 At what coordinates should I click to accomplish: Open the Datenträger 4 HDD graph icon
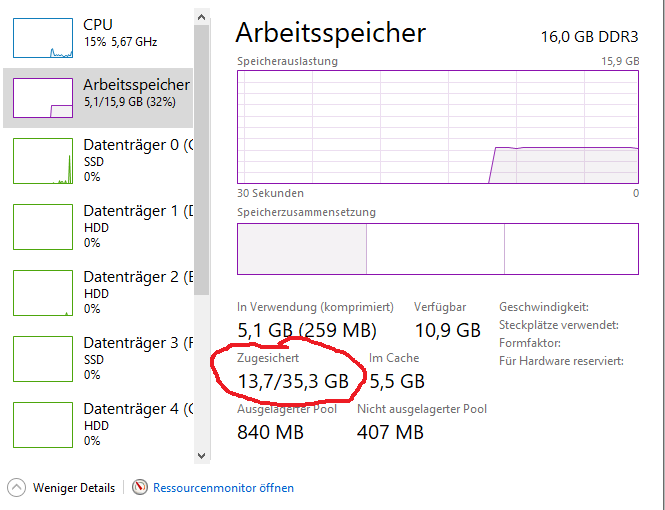coord(43,424)
